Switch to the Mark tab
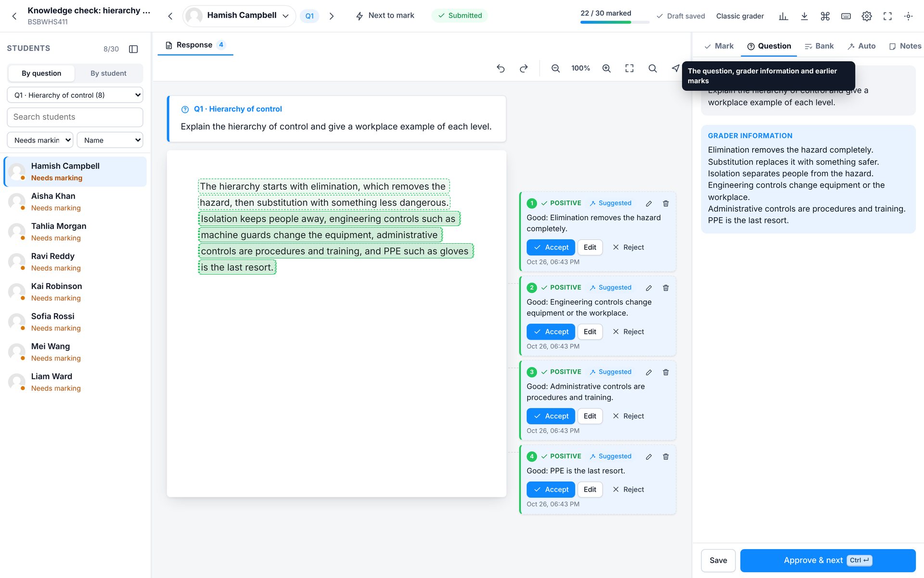The image size is (924, 578). point(719,46)
